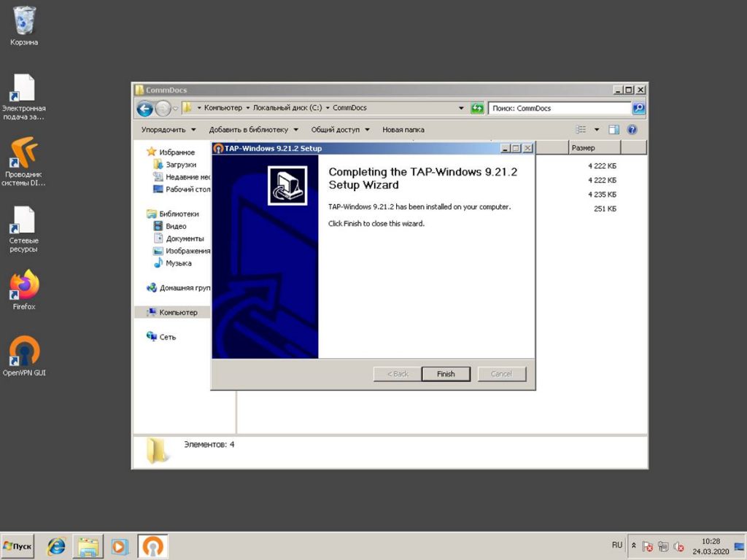
Task: Click the blue help question mark icon
Action: point(632,130)
